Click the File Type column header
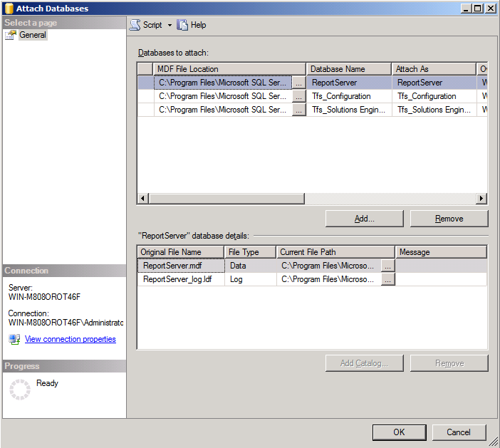The image size is (500, 448). [250, 252]
